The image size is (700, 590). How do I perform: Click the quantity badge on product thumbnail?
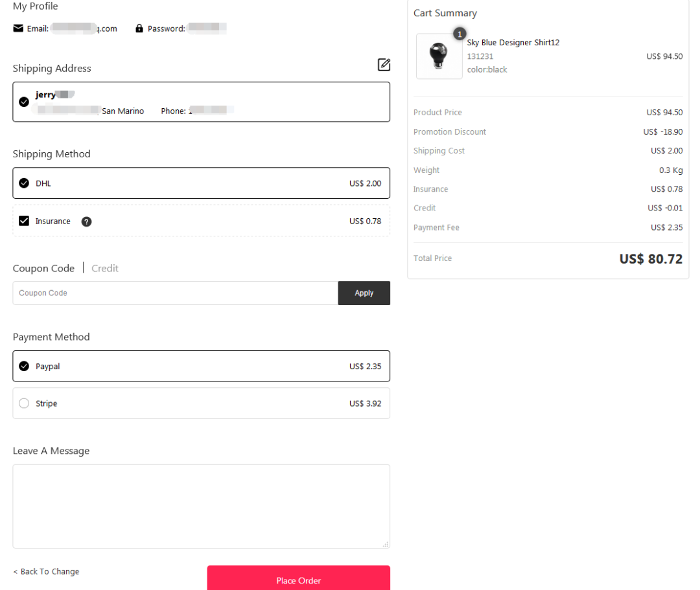[x=460, y=34]
